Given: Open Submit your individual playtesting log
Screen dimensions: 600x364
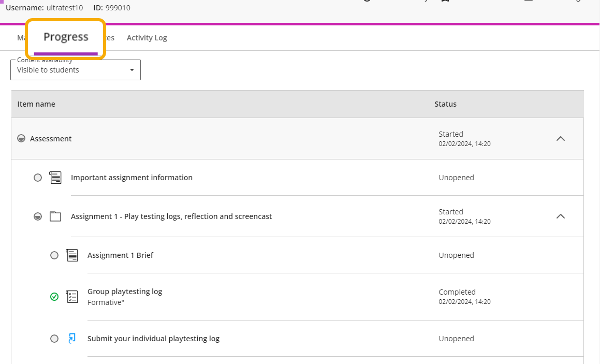Looking at the screenshot, I should pyautogui.click(x=153, y=339).
